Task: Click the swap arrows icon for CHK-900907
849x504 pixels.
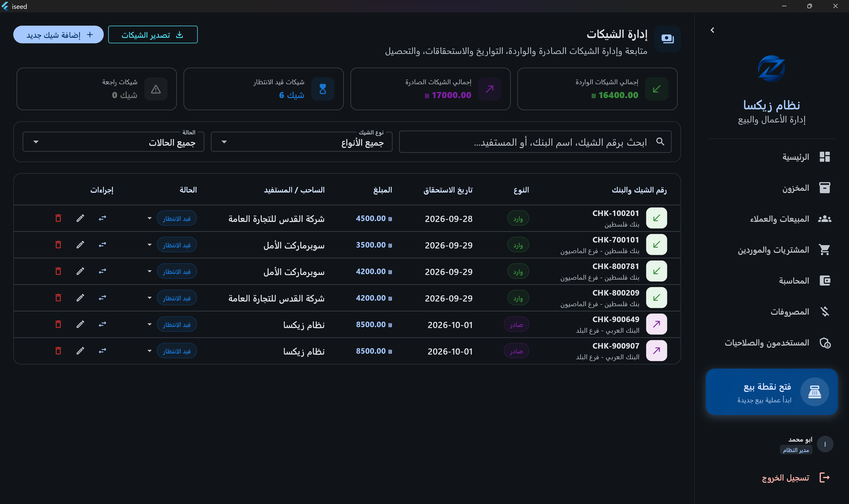Action: pyautogui.click(x=103, y=351)
